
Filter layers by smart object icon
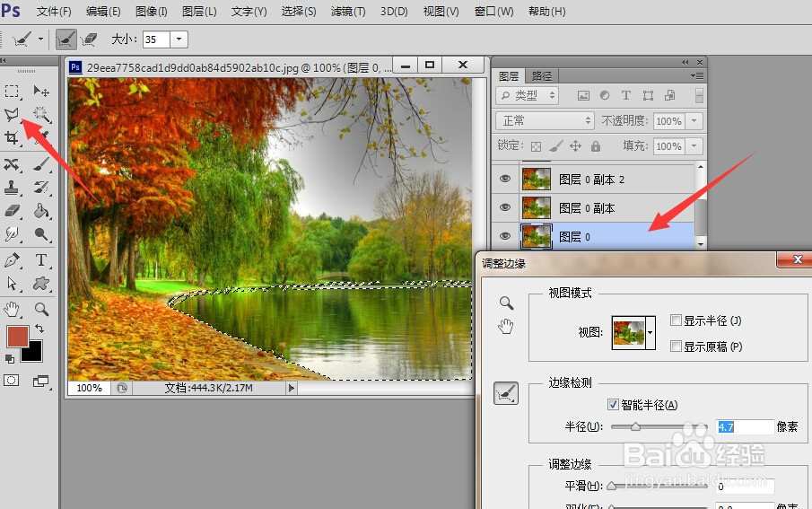tap(669, 95)
